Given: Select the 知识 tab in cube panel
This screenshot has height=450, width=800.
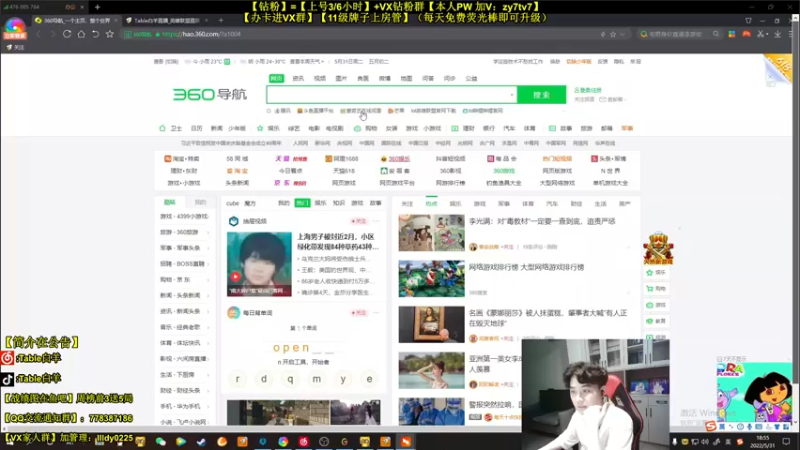Looking at the screenshot, I should click(339, 203).
